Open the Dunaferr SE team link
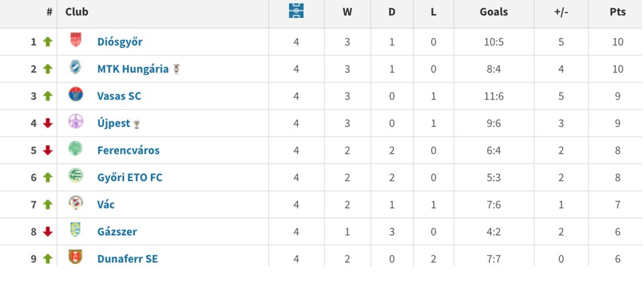The width and height of the screenshot is (644, 282). coord(128,259)
